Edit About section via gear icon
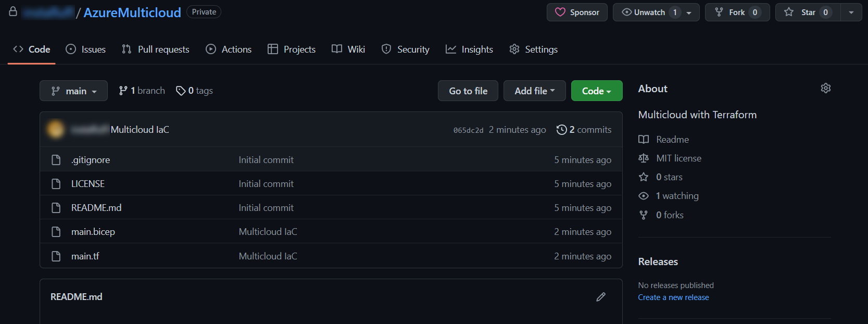This screenshot has height=324, width=868. click(826, 88)
